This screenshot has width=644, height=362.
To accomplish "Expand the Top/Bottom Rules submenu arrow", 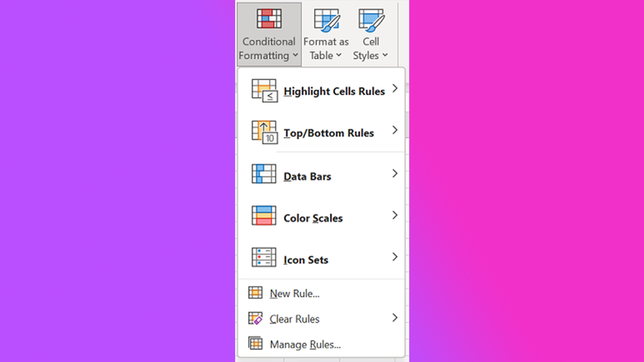I will coord(394,131).
